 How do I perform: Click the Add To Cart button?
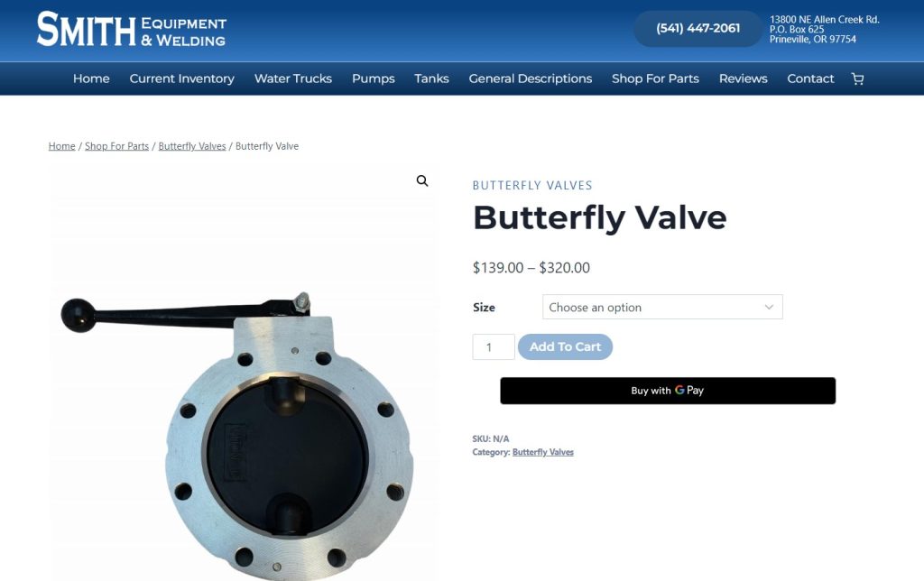(565, 347)
